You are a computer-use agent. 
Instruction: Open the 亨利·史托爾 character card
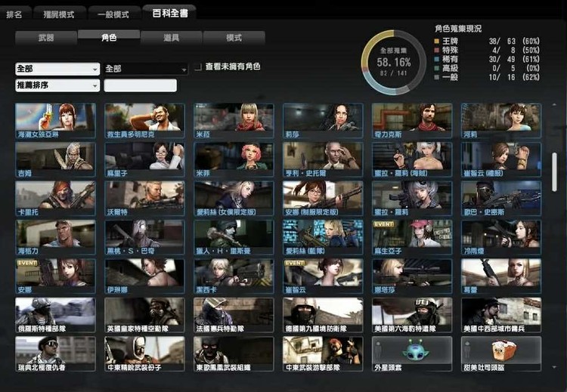[323, 159]
